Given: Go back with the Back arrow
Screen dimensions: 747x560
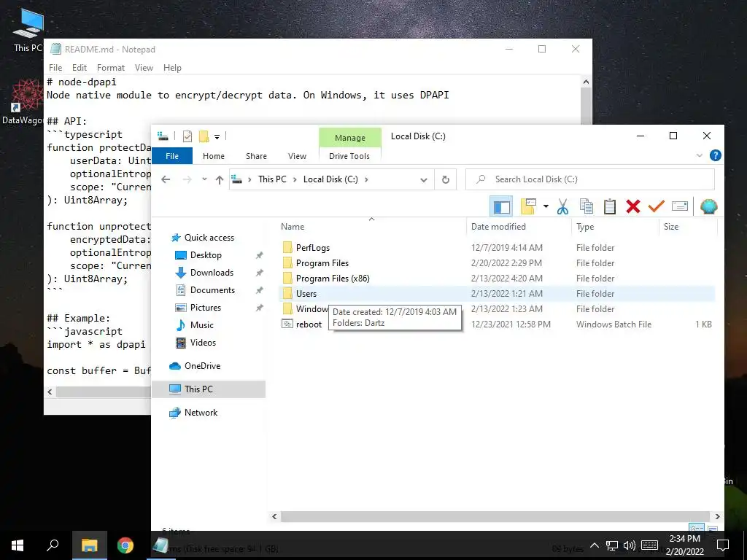Looking at the screenshot, I should [x=166, y=179].
